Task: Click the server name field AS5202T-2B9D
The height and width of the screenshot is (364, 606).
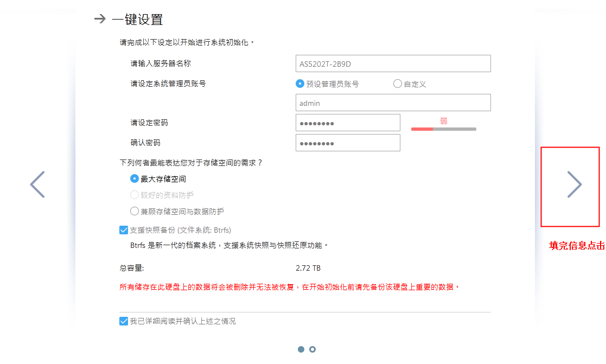Action: (393, 63)
